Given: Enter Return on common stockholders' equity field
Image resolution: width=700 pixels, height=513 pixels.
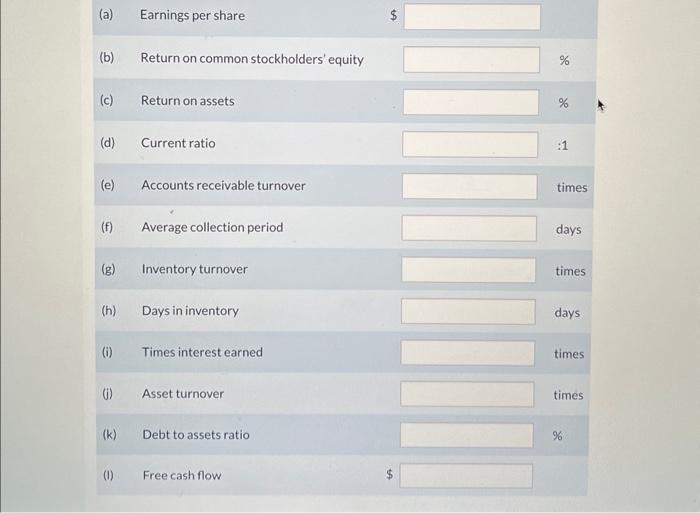Looking at the screenshot, I should tap(472, 60).
